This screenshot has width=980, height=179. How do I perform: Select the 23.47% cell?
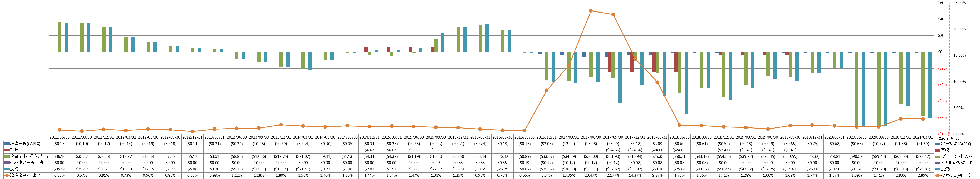point(591,176)
